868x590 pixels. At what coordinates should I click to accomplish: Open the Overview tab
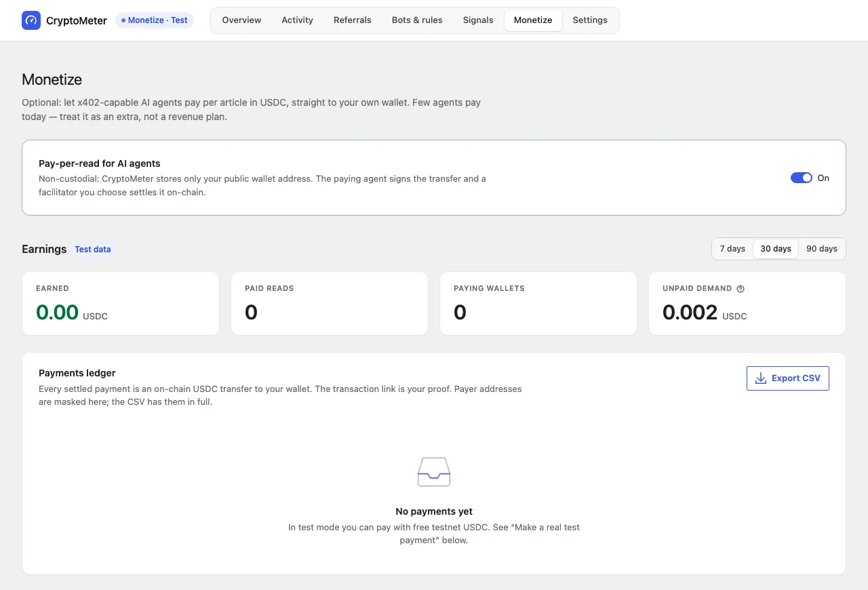241,20
